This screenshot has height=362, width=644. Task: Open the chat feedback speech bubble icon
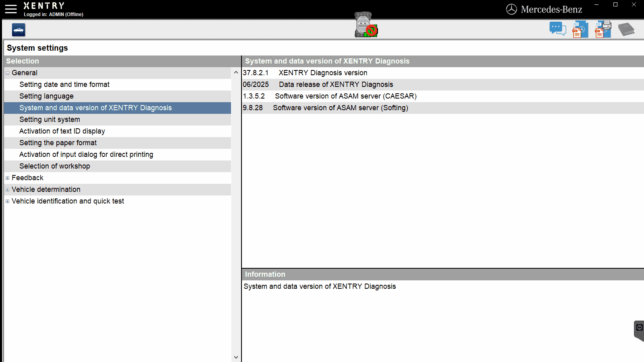(558, 29)
